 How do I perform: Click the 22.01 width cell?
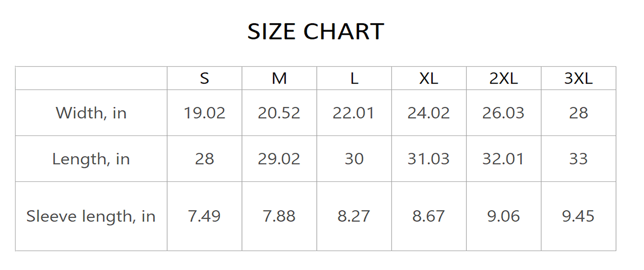click(354, 113)
